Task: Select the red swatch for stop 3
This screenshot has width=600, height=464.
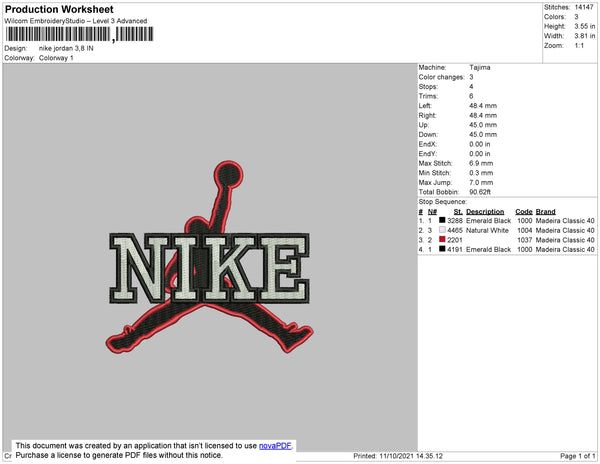Action: pos(442,239)
